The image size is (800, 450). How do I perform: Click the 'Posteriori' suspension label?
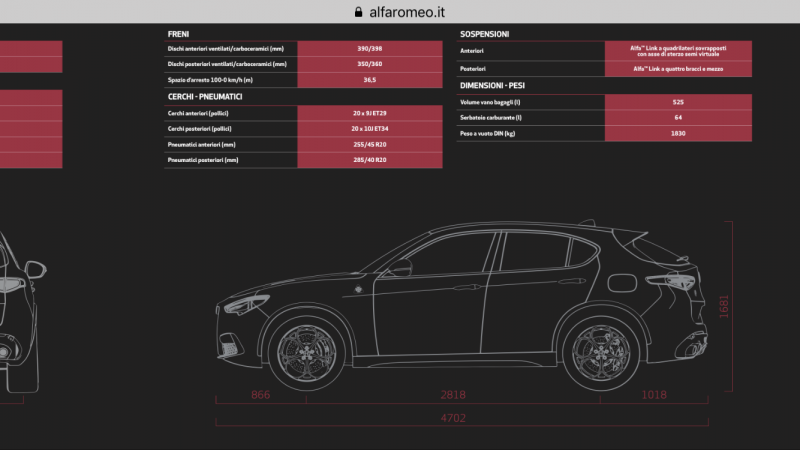click(472, 69)
